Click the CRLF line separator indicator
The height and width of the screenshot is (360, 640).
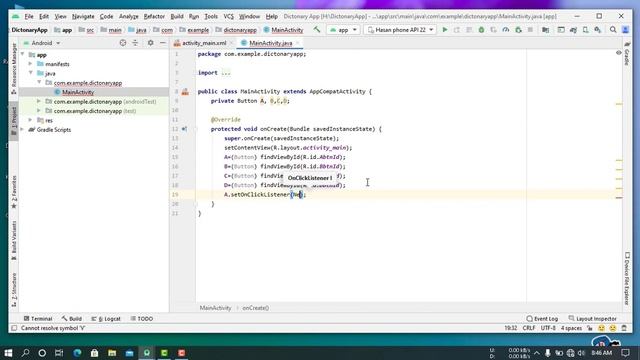tap(529, 328)
